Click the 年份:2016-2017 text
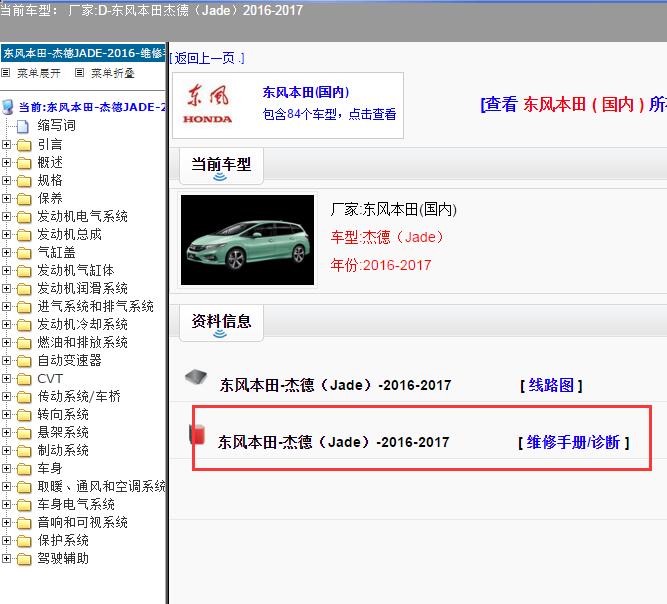 381,265
